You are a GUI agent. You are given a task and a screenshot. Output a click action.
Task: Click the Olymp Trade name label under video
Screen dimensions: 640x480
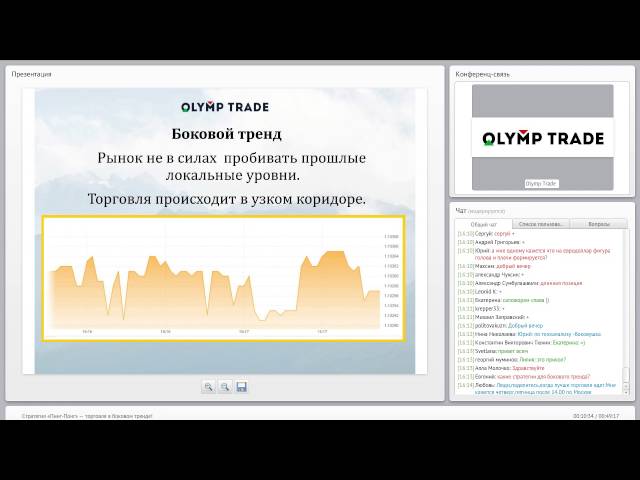(x=541, y=183)
